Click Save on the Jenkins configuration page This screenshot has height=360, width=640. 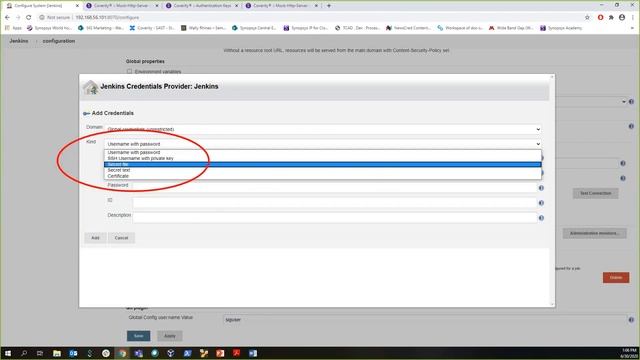point(138,336)
